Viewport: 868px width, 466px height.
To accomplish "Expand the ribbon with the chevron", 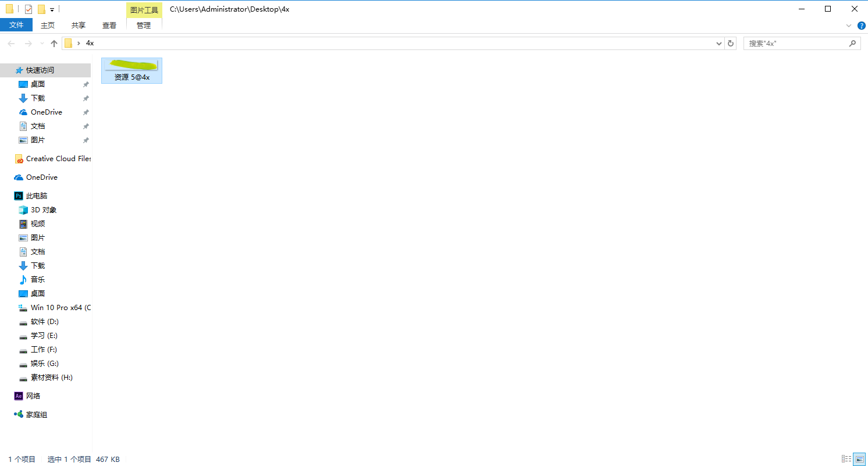I will coord(848,26).
